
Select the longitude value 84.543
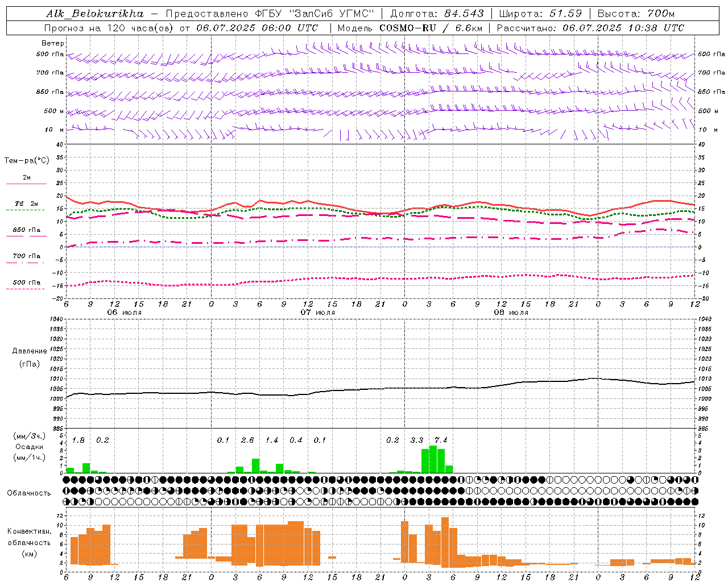[x=464, y=14]
